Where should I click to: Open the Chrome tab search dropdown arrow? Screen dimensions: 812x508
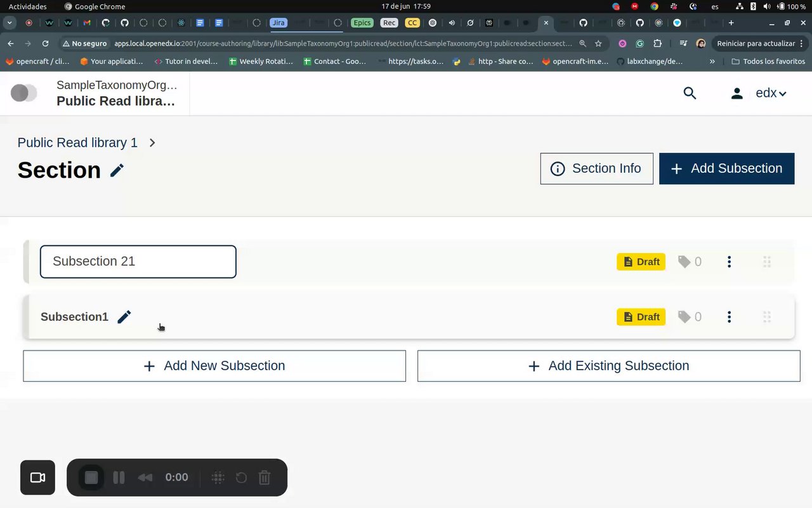tap(10, 23)
